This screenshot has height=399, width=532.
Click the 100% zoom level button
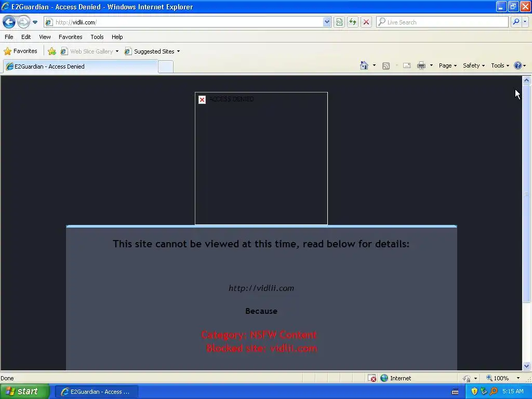497,378
